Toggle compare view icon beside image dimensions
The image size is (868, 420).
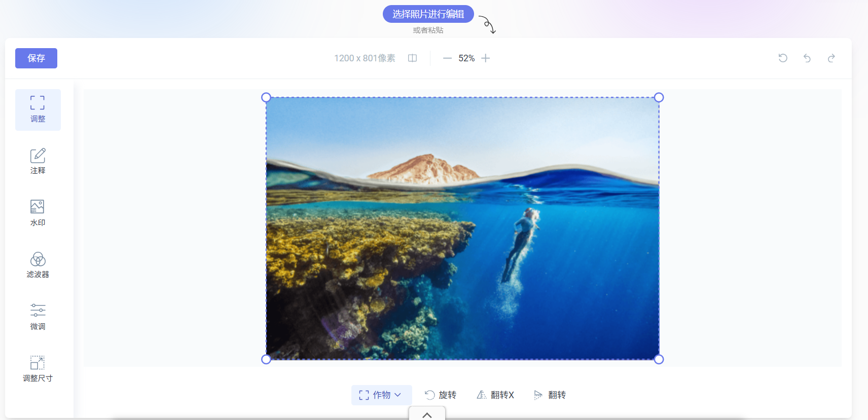pos(412,58)
